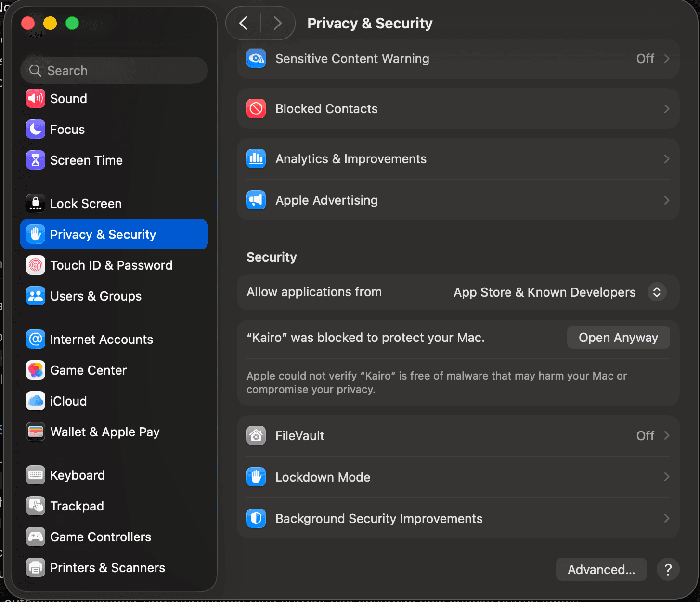Image resolution: width=700 pixels, height=602 pixels.
Task: Click the Lockdown Mode hand icon
Action: (x=256, y=477)
